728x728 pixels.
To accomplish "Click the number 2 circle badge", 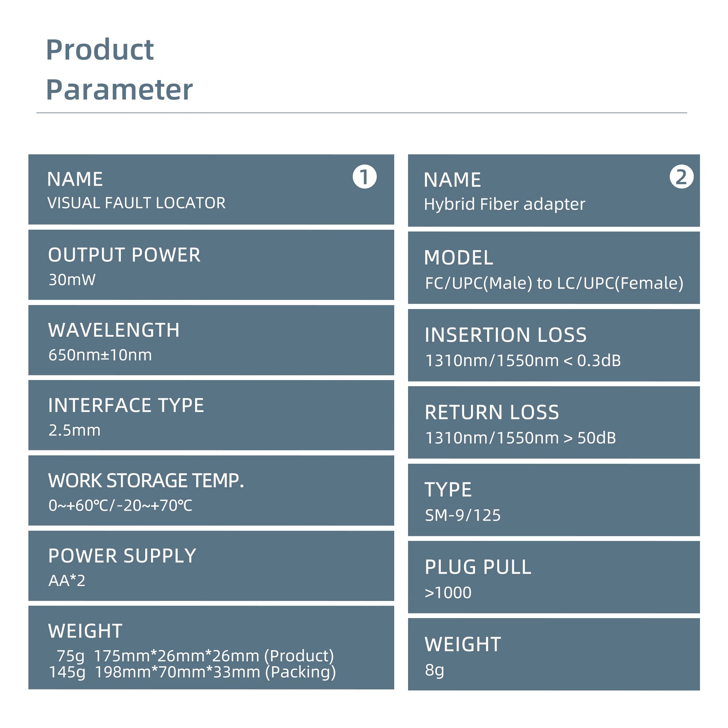I will [x=681, y=176].
